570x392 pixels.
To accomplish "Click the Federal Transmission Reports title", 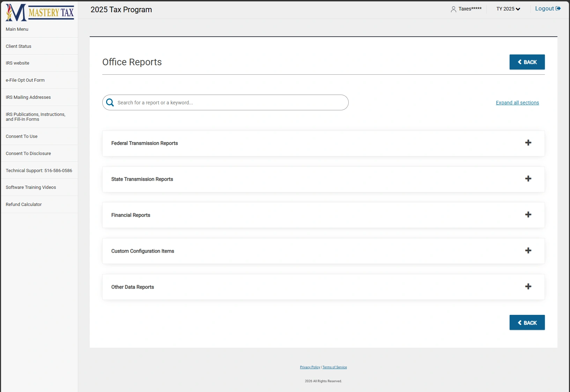I will coord(145,143).
